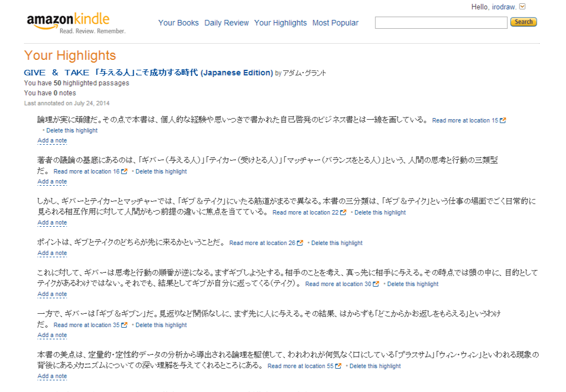Add a note under the location 26 highlight

coord(52,253)
